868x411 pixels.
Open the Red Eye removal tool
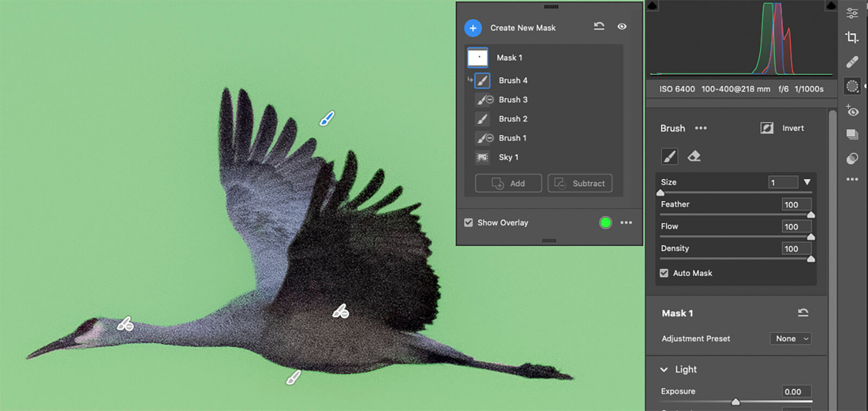(852, 110)
